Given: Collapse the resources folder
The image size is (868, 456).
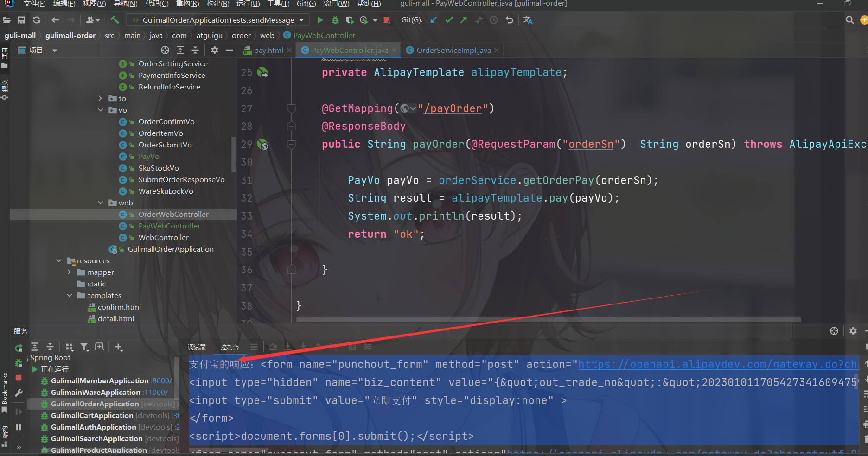Looking at the screenshot, I should 59,260.
